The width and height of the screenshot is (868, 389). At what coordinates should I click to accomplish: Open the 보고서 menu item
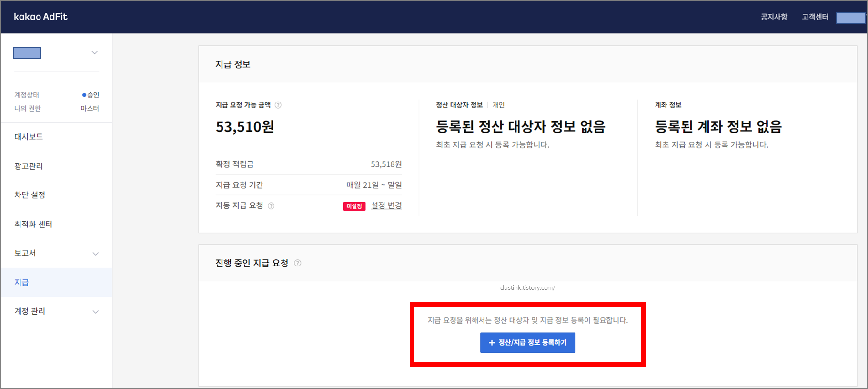click(x=25, y=253)
